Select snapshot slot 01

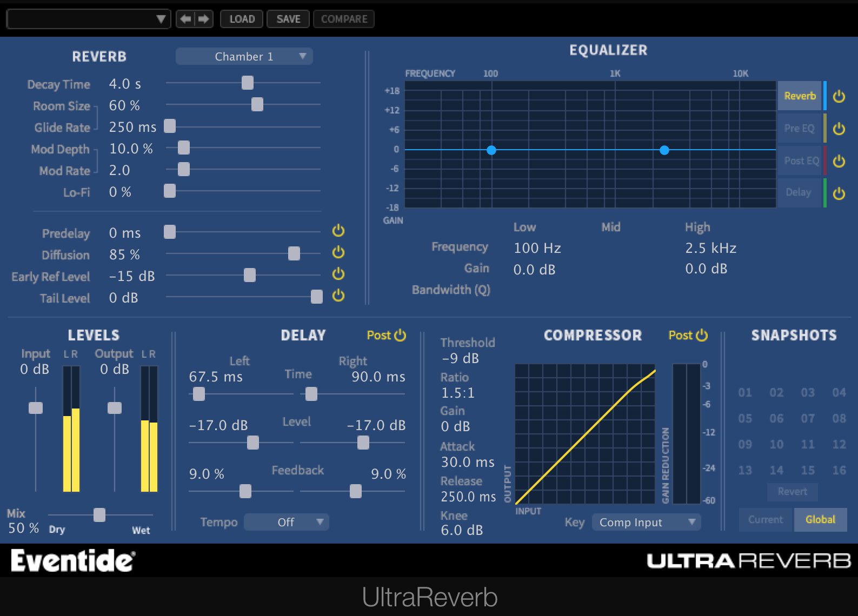[x=745, y=392]
